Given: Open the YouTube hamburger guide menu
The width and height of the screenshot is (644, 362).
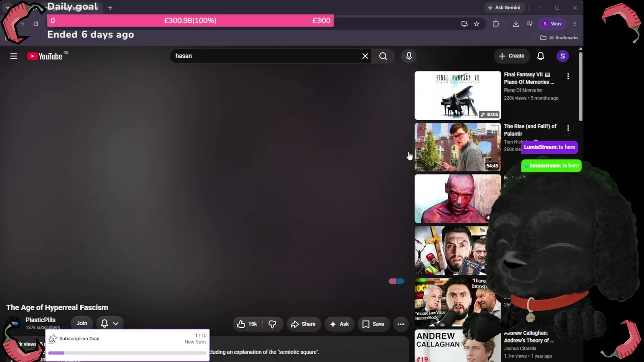Looking at the screenshot, I should point(14,56).
